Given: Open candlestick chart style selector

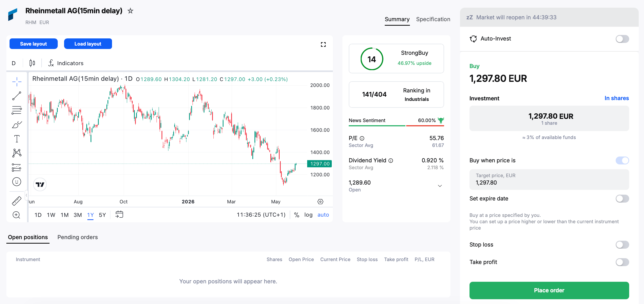Looking at the screenshot, I should point(32,63).
